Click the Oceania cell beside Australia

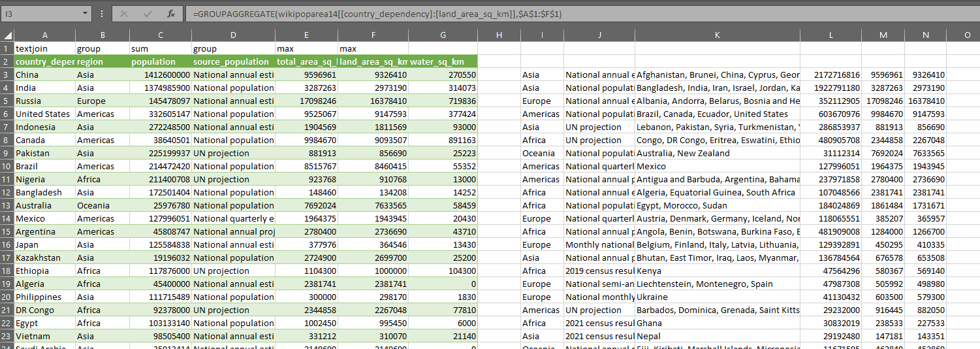[x=102, y=205]
